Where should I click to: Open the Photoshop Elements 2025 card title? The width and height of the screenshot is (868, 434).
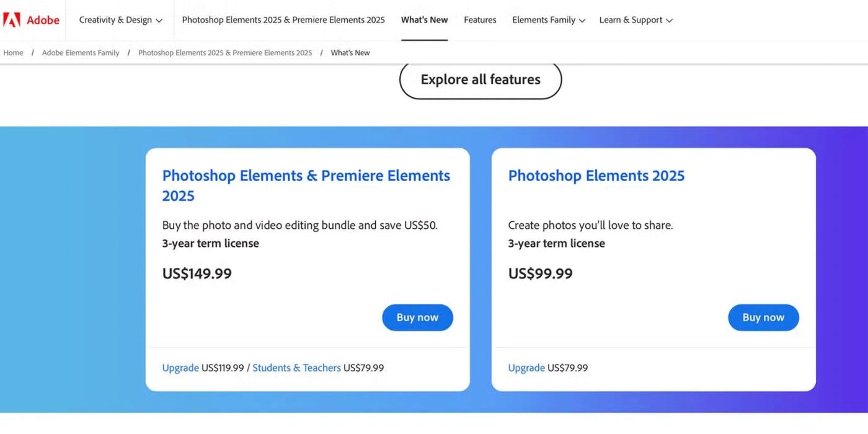(596, 175)
